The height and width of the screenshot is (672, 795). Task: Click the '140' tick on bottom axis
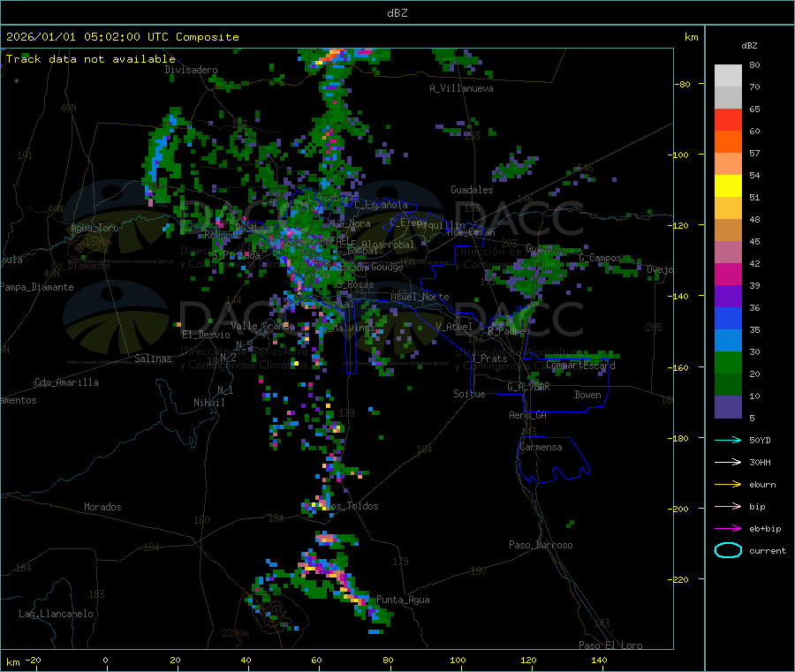pos(599,660)
